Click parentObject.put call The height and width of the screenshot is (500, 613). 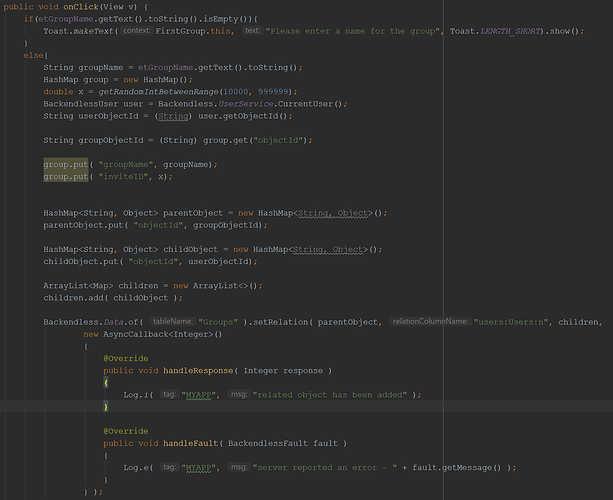click(83, 225)
